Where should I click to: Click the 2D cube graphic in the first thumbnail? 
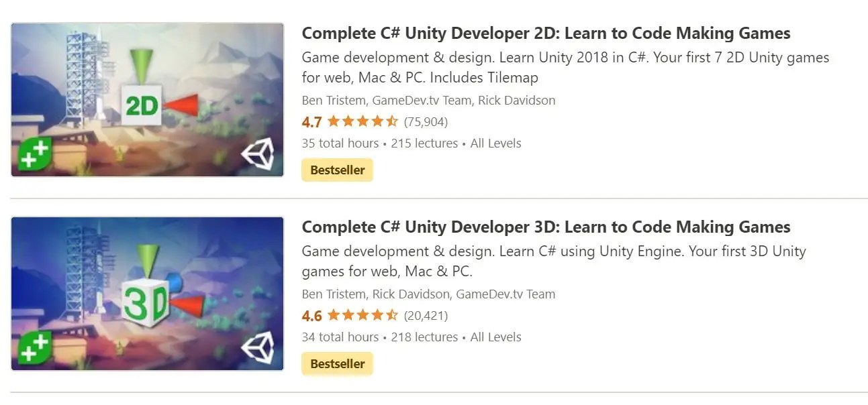coord(142,104)
